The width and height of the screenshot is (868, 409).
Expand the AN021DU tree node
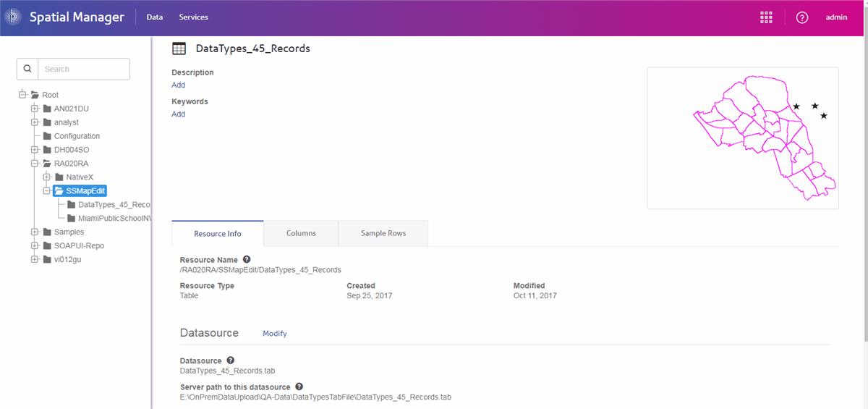(35, 109)
